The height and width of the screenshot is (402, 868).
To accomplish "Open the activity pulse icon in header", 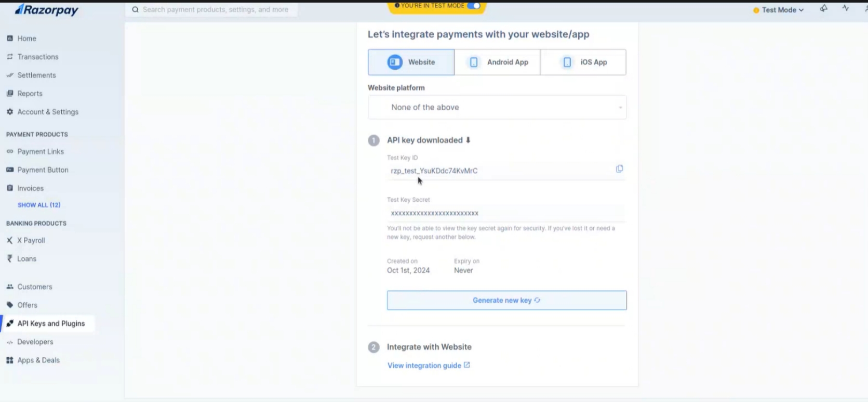I will (846, 9).
